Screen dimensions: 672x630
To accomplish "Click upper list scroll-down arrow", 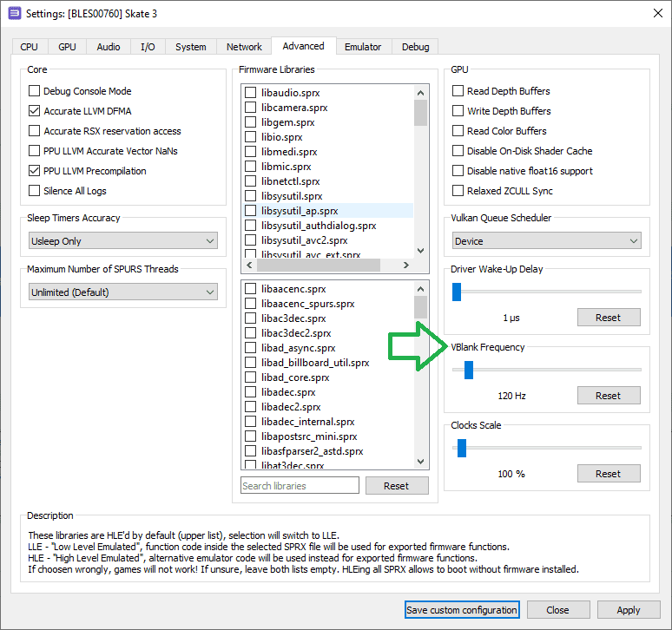I will [x=420, y=251].
